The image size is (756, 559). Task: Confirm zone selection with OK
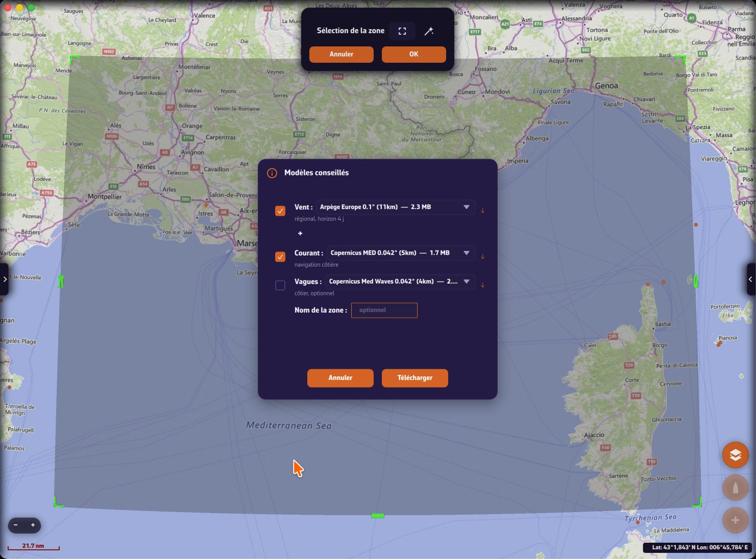tap(414, 54)
